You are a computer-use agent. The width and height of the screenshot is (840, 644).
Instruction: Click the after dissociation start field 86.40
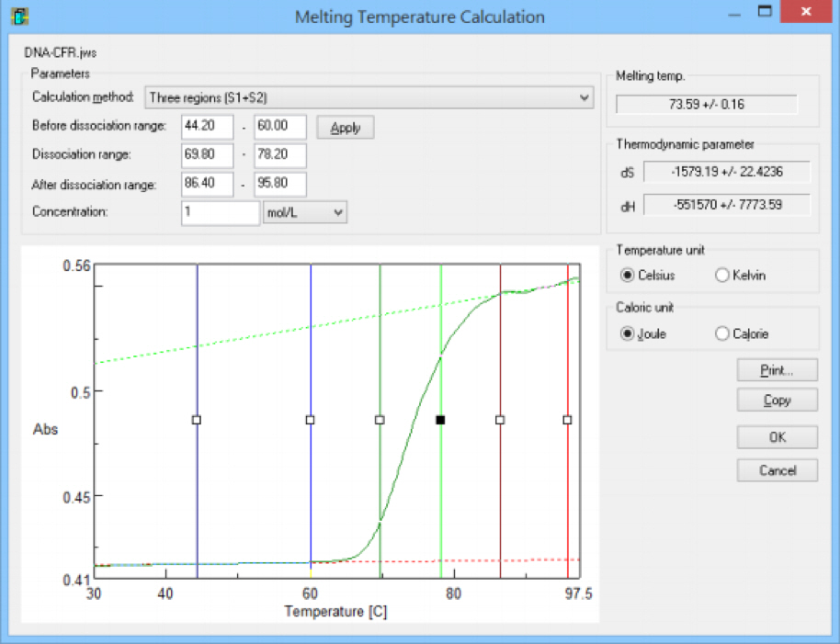[x=207, y=185]
